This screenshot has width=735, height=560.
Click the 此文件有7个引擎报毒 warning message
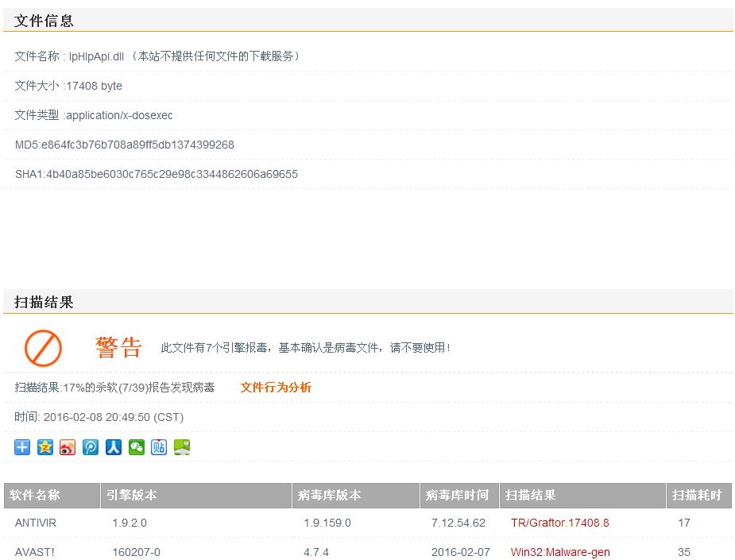click(x=305, y=348)
